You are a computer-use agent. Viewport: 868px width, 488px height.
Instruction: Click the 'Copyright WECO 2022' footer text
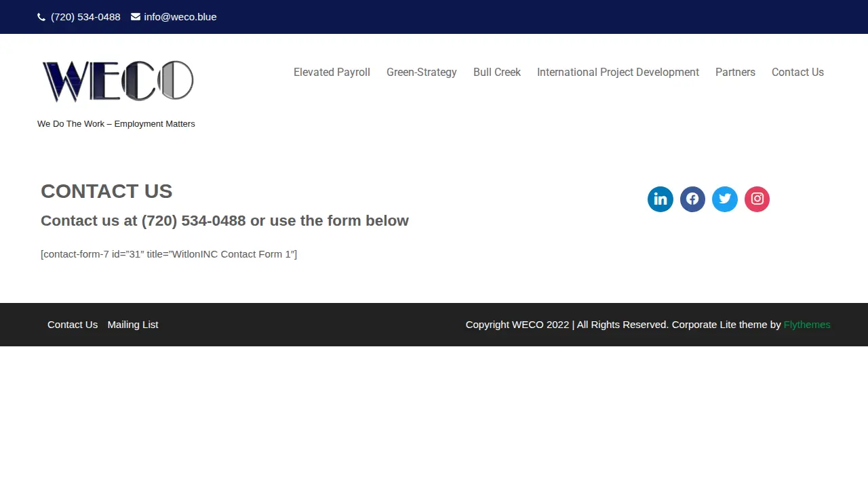[517, 325]
